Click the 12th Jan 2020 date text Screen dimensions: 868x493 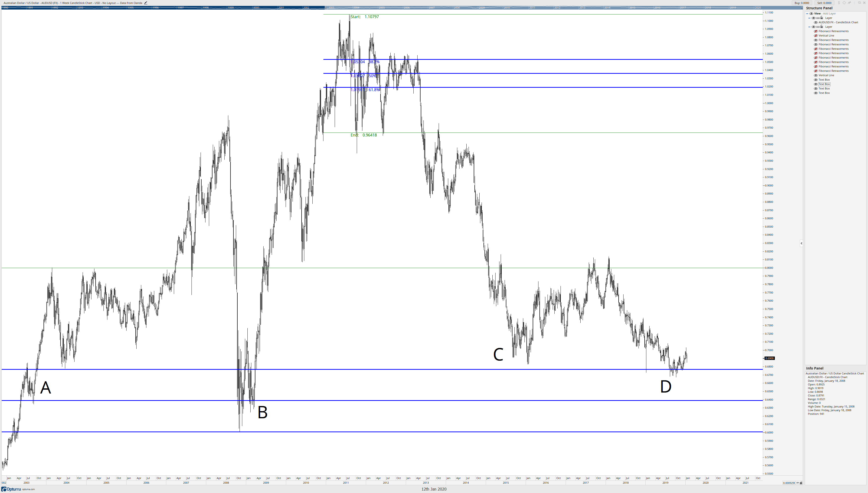click(x=434, y=489)
